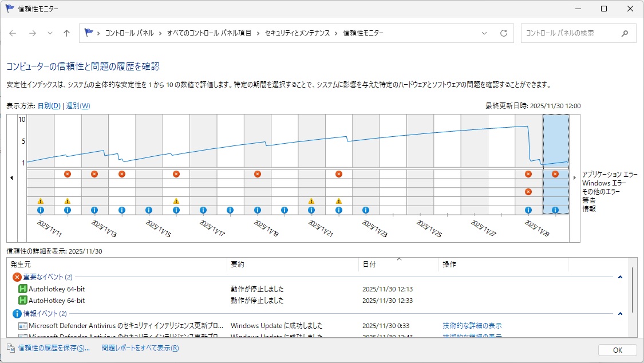Click the details list vertical scrollbar
This screenshot has height=363, width=644.
(x=633, y=289)
